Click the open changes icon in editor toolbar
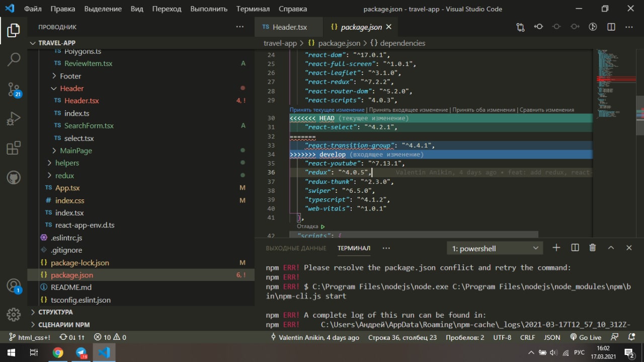This screenshot has width=644, height=362. [x=520, y=27]
